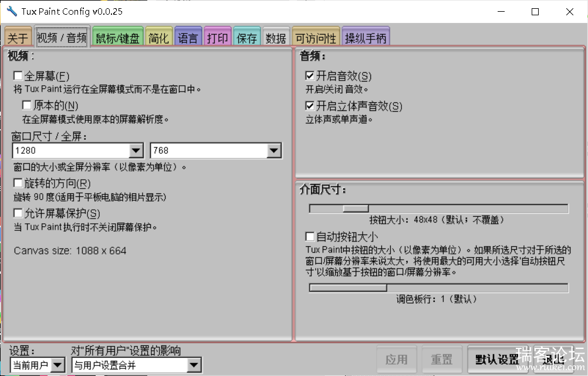Screen dimensions: 588x376
Task: Open the 数据 tab
Action: click(276, 37)
